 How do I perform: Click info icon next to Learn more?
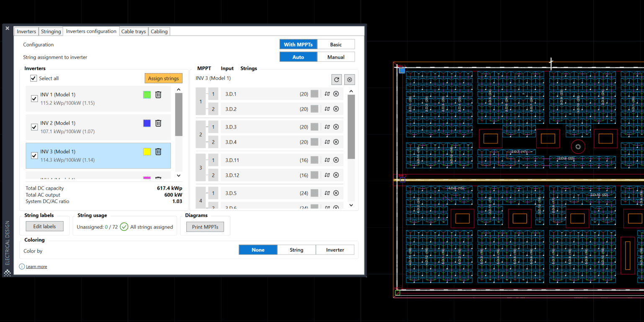click(21, 266)
